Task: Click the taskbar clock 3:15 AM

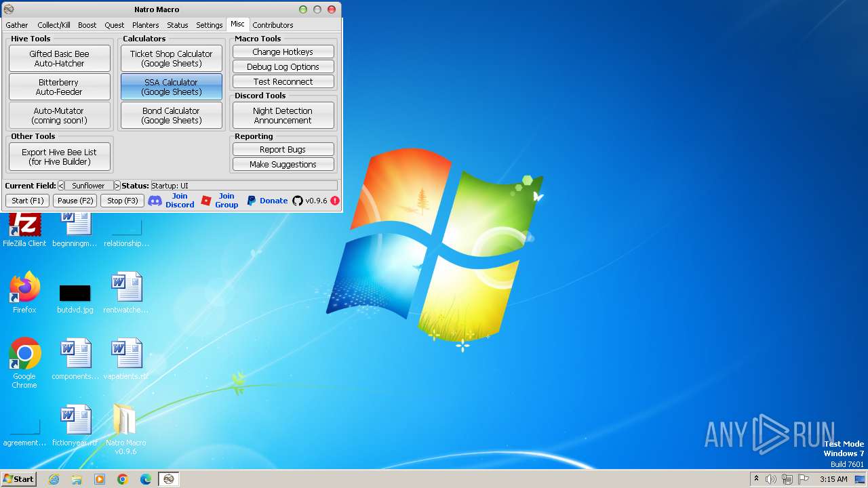Action: 833,479
